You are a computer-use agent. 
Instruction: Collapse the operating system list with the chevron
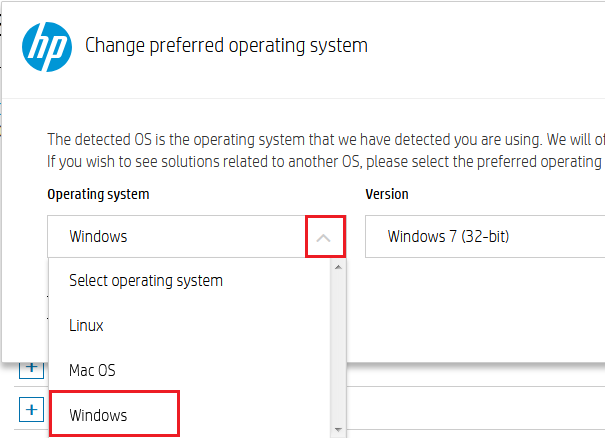(323, 238)
